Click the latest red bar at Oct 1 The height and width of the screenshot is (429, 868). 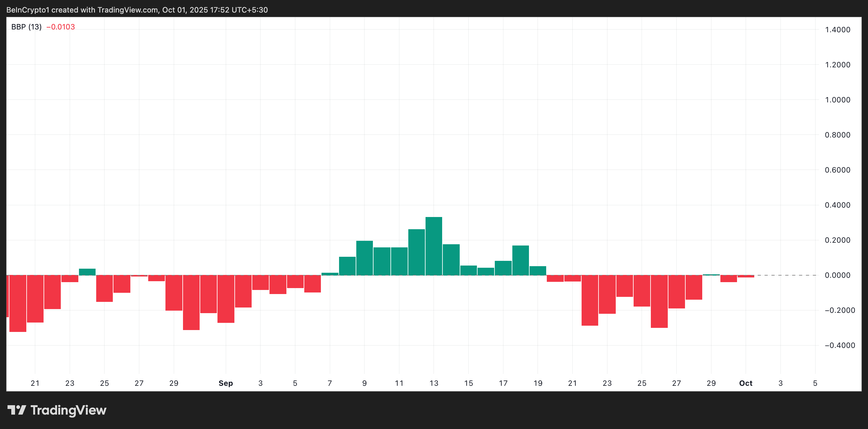pyautogui.click(x=746, y=276)
